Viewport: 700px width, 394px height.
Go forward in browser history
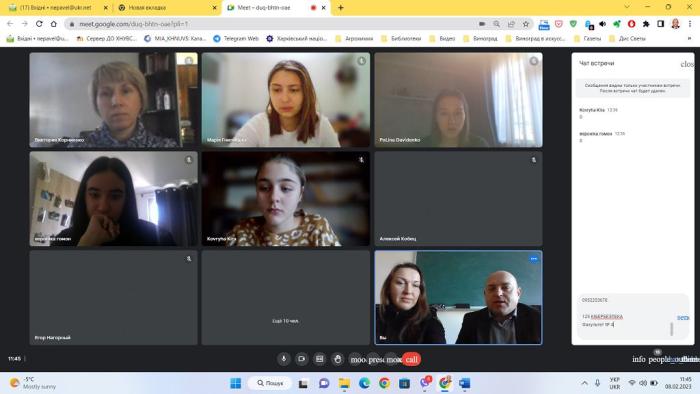pos(25,24)
